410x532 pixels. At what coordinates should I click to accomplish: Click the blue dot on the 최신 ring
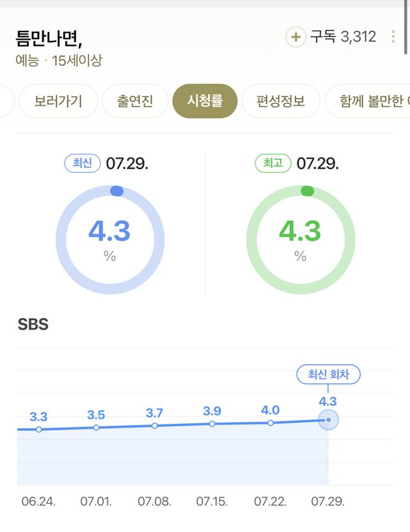pos(117,191)
